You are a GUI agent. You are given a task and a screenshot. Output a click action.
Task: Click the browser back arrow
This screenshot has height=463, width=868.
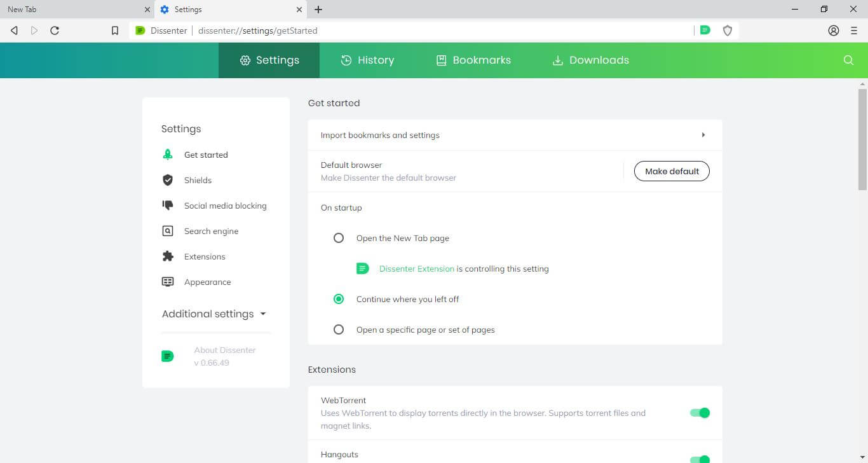pyautogui.click(x=14, y=31)
